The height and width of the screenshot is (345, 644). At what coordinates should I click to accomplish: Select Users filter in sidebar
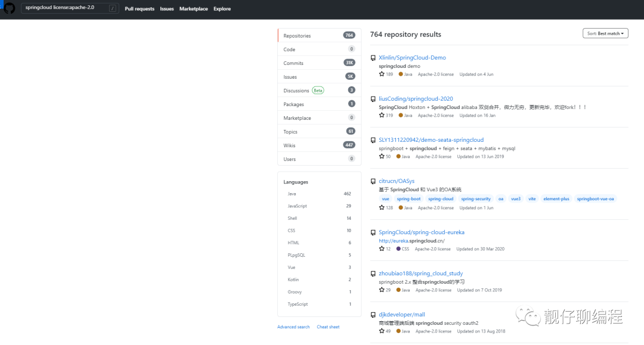320,158
